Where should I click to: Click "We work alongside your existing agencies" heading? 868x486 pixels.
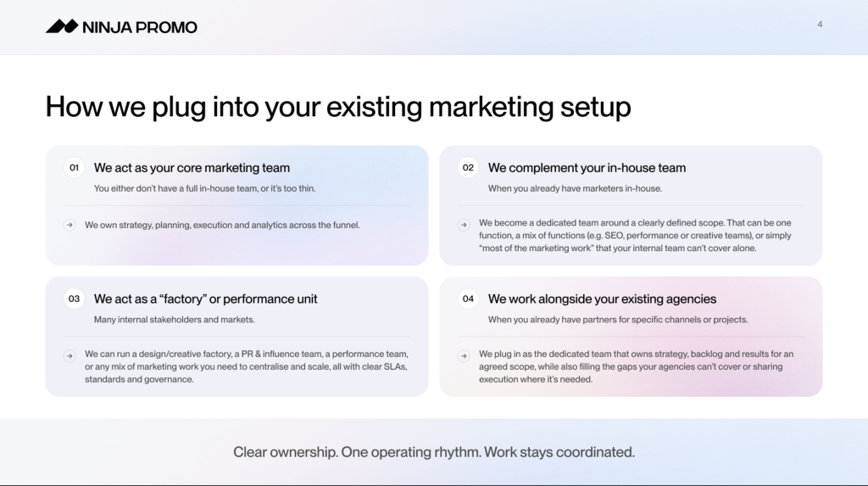602,299
